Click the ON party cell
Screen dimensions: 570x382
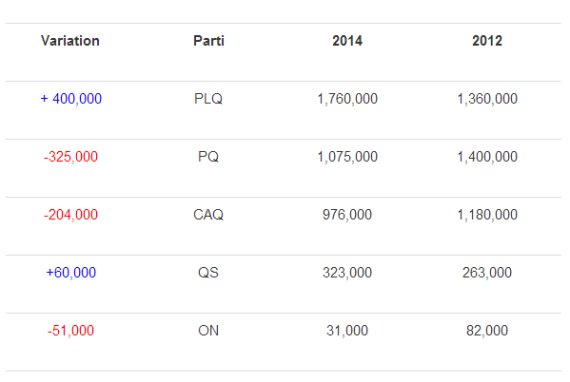[208, 330]
